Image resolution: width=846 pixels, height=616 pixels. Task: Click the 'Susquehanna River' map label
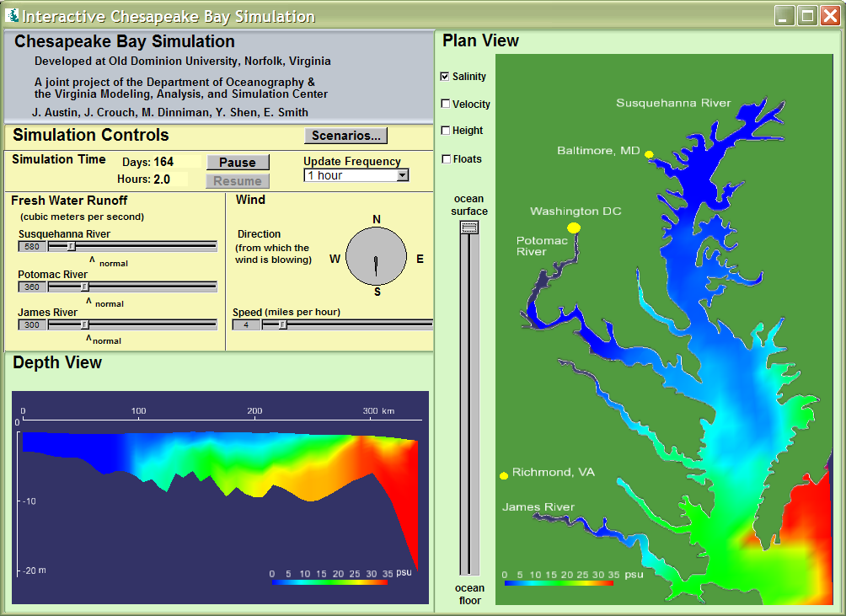[673, 103]
